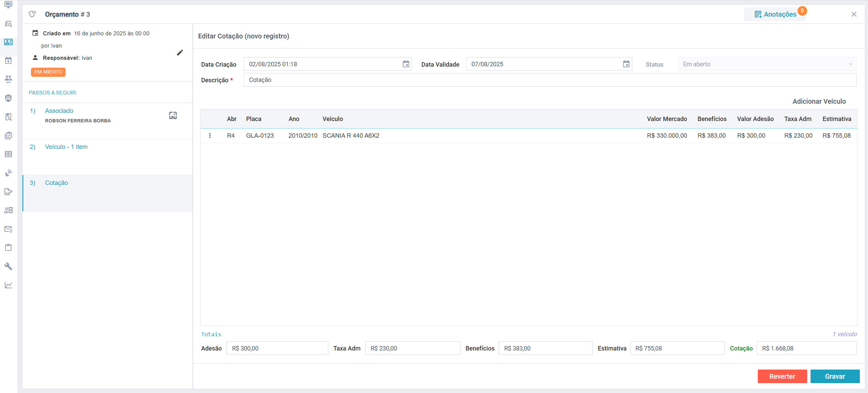This screenshot has height=393, width=868.
Task: Open calendar picker for Data Criação
Action: [x=406, y=64]
